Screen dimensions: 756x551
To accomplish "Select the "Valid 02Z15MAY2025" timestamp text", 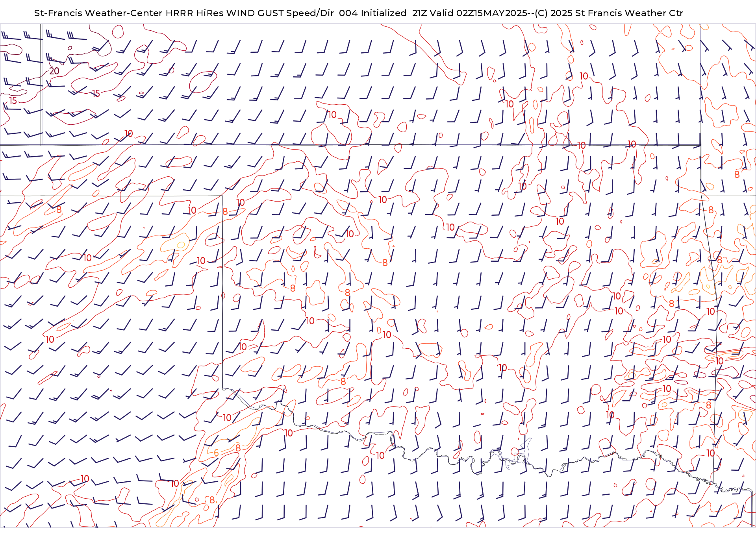I will [478, 13].
